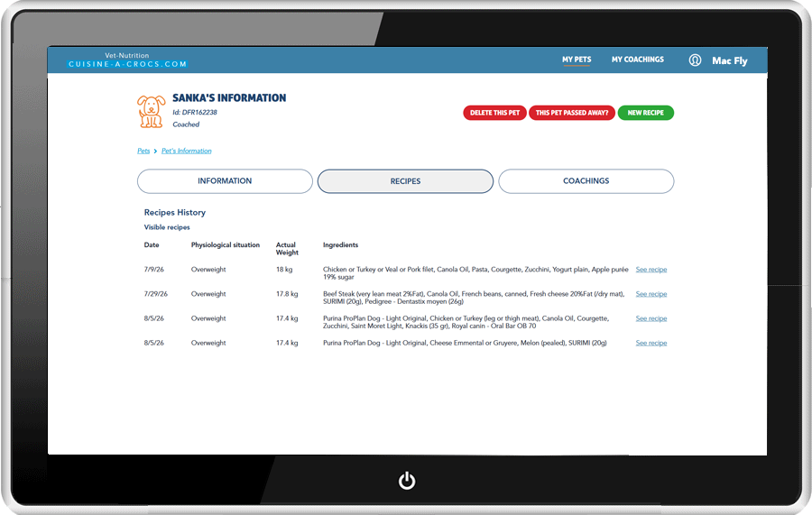Image resolution: width=812 pixels, height=515 pixels.
Task: Switch to the Coachings tab
Action: click(586, 181)
